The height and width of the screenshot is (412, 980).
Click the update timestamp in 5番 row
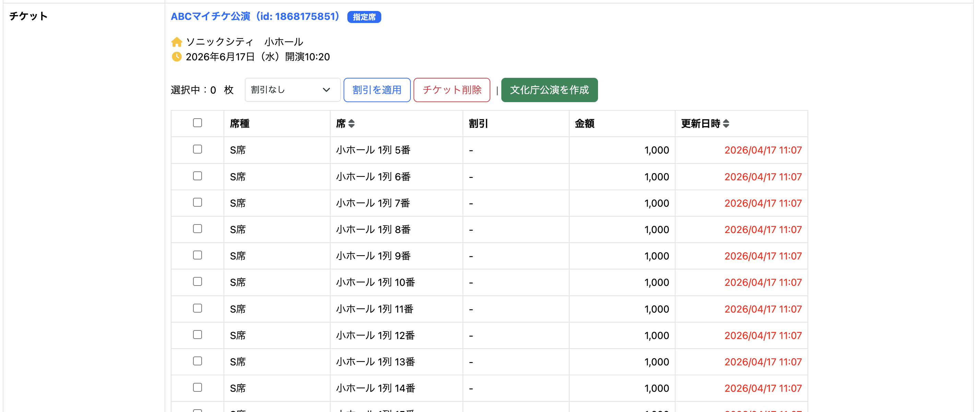click(763, 150)
